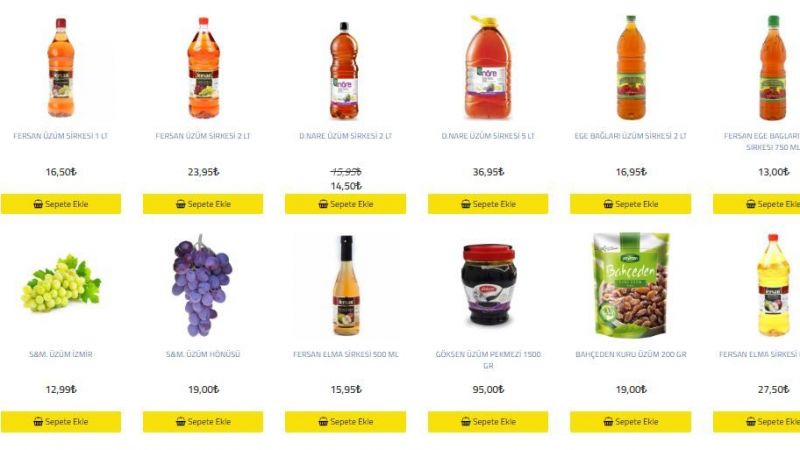Add Göksen Üzüm Pekmezi to basket
Viewport: 800px width, 450px height.
click(488, 421)
